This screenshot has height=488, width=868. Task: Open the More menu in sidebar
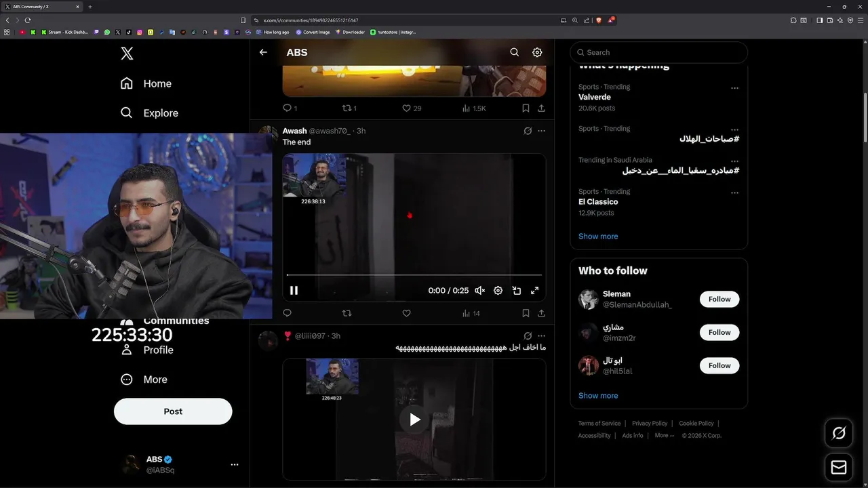[x=144, y=380]
